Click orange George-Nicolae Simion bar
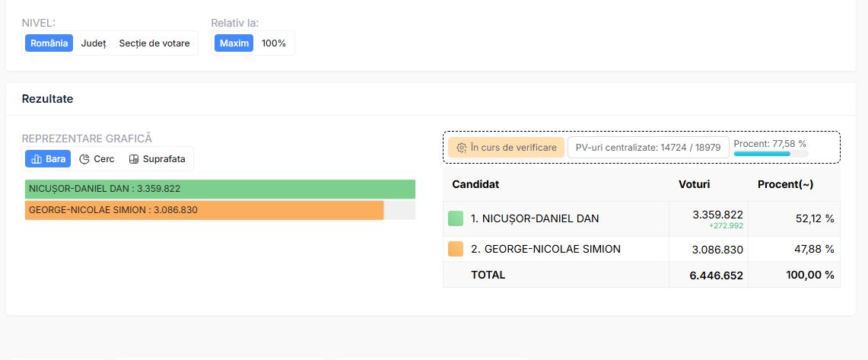The image size is (868, 360). [x=205, y=210]
